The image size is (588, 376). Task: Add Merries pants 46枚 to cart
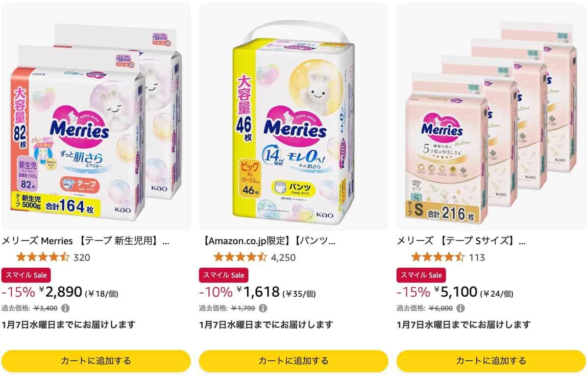pyautogui.click(x=294, y=361)
